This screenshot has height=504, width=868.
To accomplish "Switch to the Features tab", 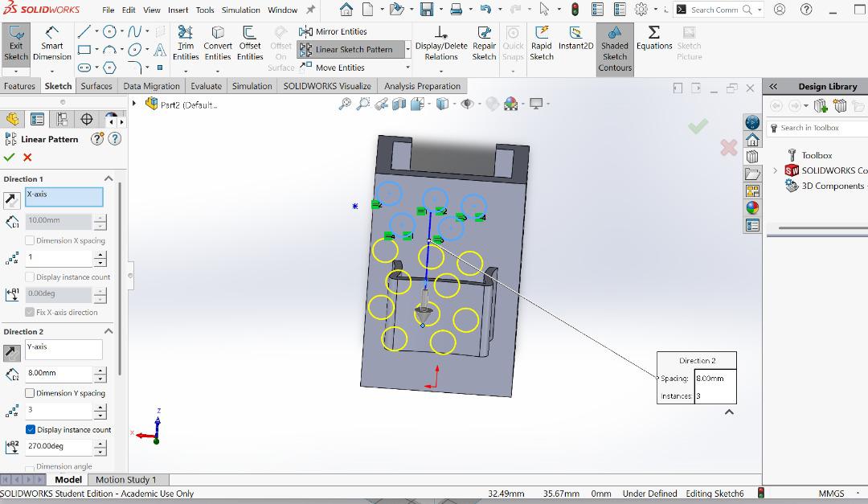I will click(19, 86).
